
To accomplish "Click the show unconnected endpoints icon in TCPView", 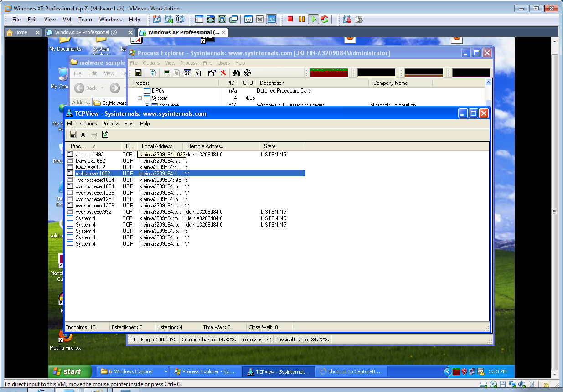I will click(94, 134).
